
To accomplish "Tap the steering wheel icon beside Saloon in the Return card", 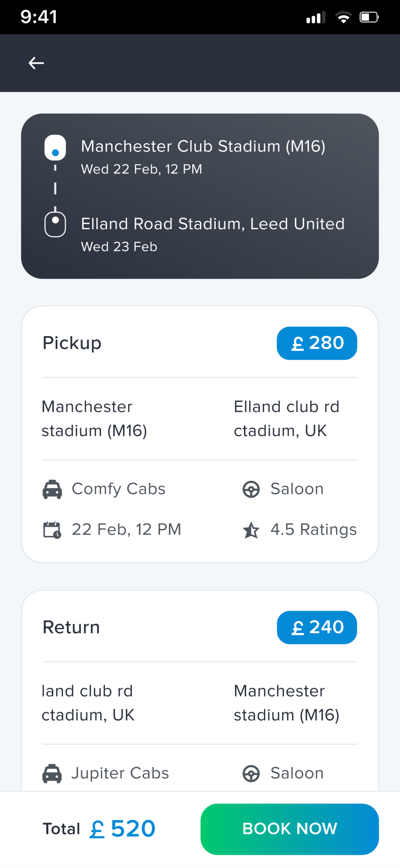I will [x=251, y=773].
